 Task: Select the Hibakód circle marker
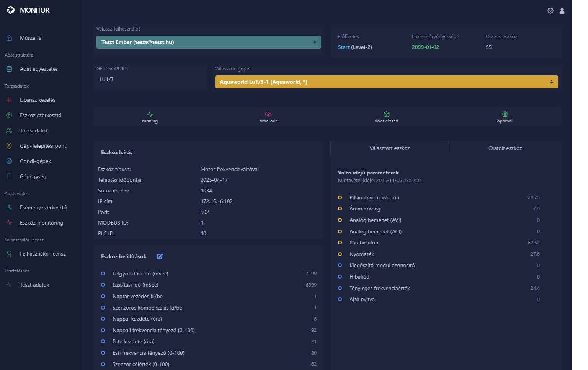tap(340, 277)
